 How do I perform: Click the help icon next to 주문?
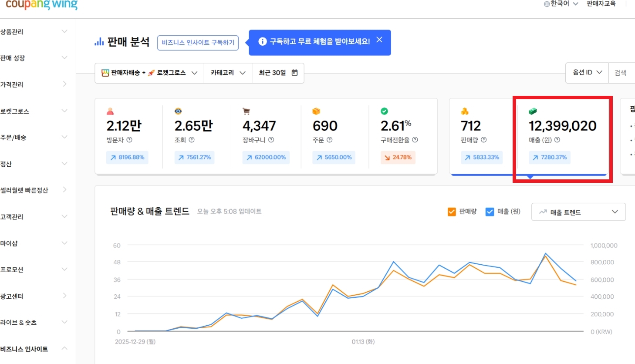[x=330, y=140]
